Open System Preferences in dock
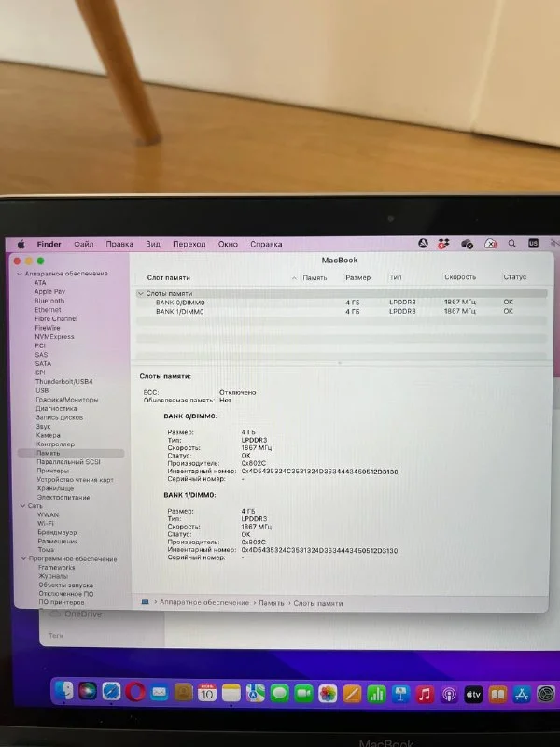Viewport: 560px width, 747px height. pos(546,695)
